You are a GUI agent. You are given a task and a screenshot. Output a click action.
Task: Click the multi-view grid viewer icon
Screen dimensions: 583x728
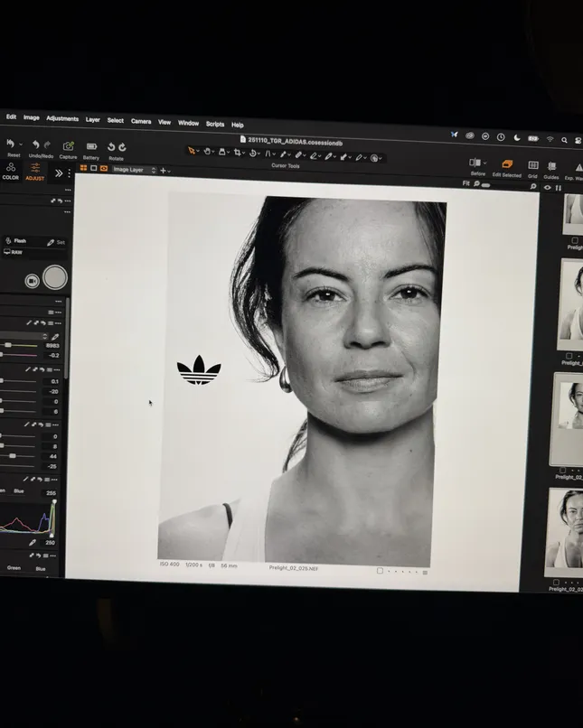(x=84, y=168)
